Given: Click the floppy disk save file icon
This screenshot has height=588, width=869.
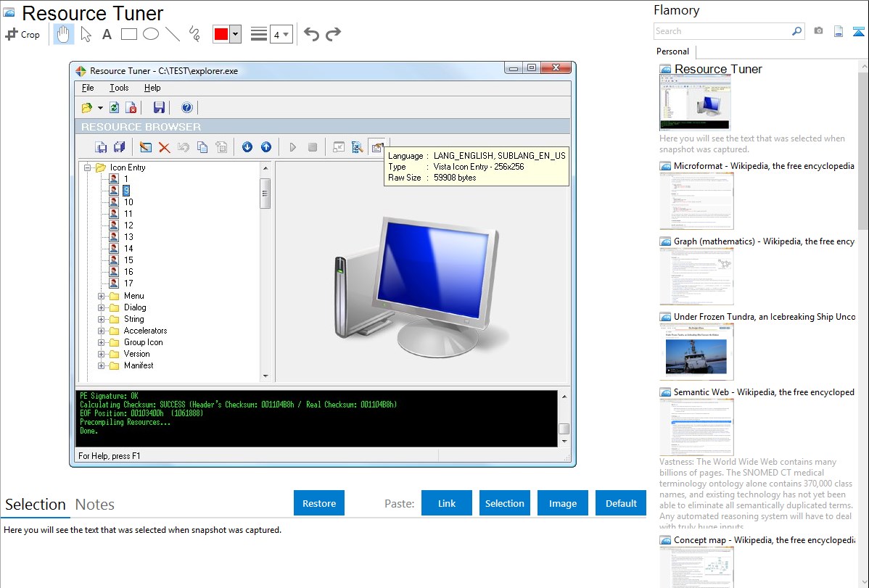Looking at the screenshot, I should pos(159,107).
